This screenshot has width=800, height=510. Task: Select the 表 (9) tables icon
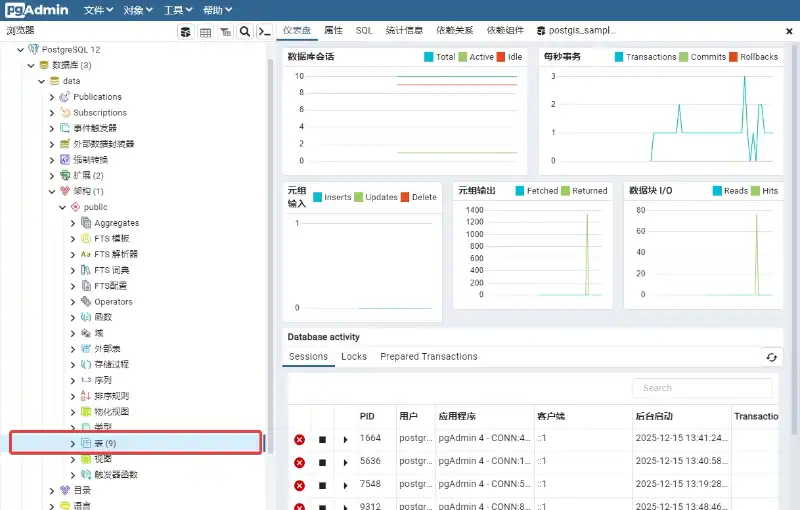pos(86,443)
